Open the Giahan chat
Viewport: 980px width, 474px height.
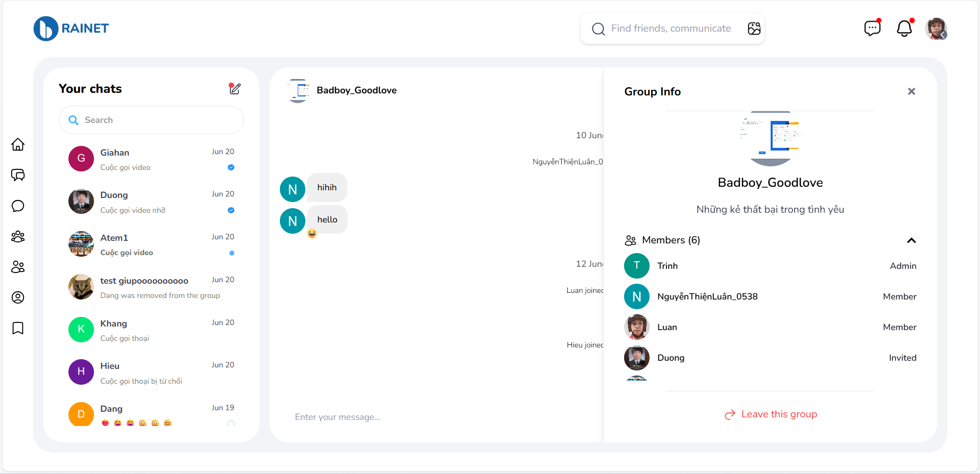[151, 159]
